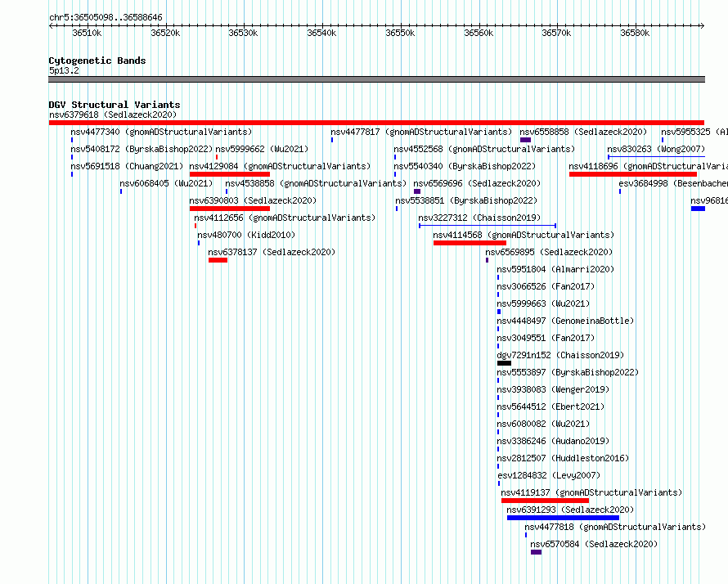Image resolution: width=728 pixels, height=584 pixels.
Task: Click nsv6558858 (Sedlazeck2020) label
Action: click(583, 132)
